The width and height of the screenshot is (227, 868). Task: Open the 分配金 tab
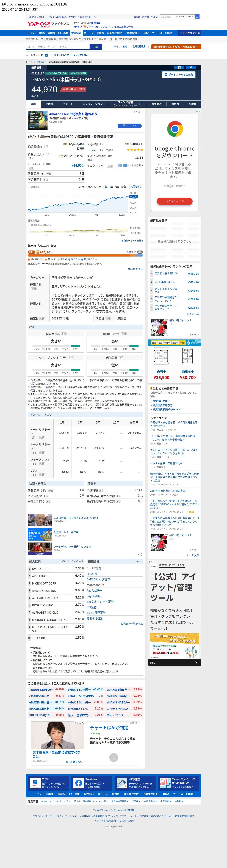pyautogui.click(x=192, y=104)
